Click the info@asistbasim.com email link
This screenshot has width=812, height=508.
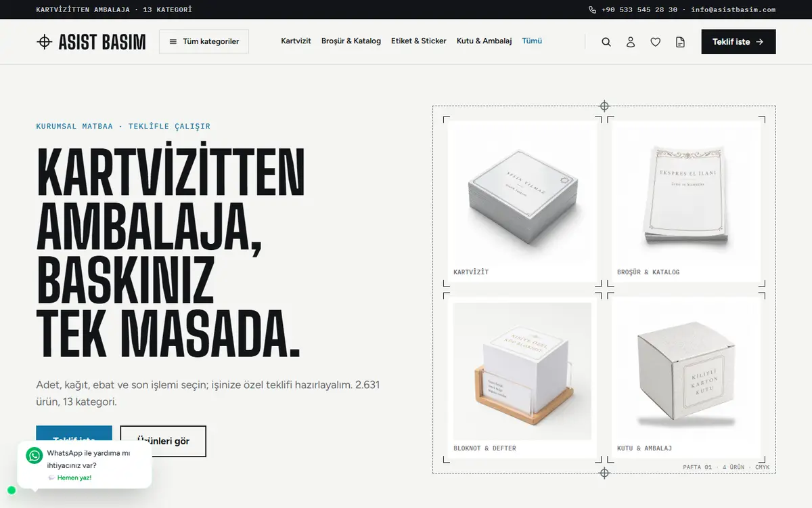coord(734,9)
